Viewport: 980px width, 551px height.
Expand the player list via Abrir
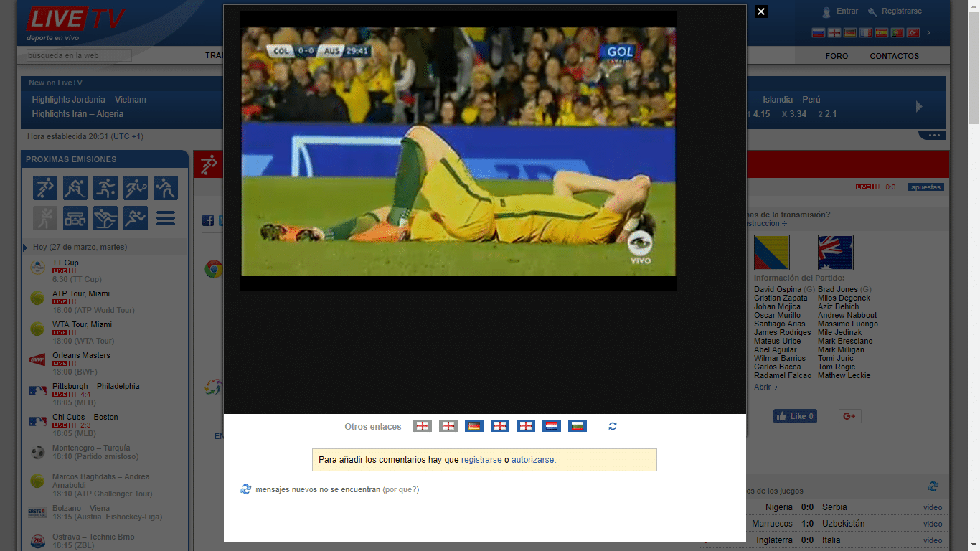click(765, 387)
